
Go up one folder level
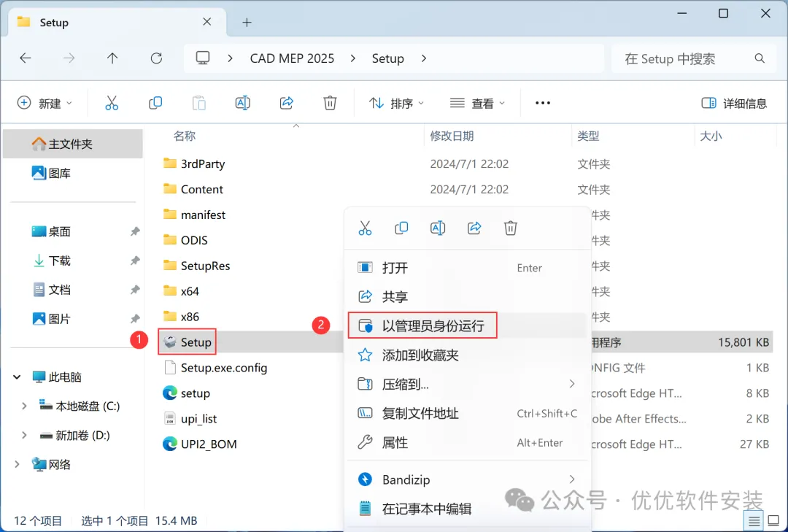112,58
